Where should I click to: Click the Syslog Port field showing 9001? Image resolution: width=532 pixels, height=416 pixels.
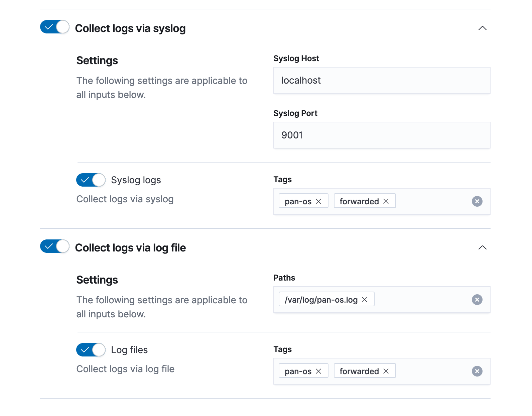[x=382, y=135]
